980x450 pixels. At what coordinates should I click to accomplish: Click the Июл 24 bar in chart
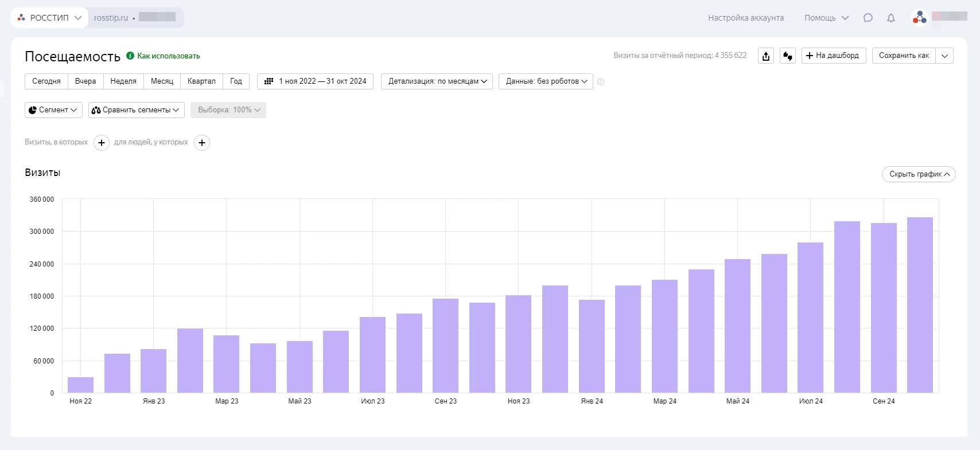click(x=810, y=318)
